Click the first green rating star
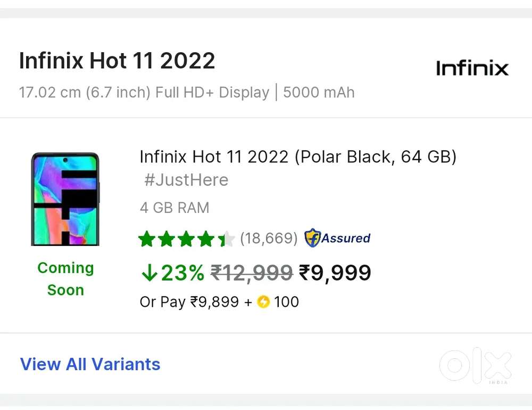532x410 pixels. 146,239
